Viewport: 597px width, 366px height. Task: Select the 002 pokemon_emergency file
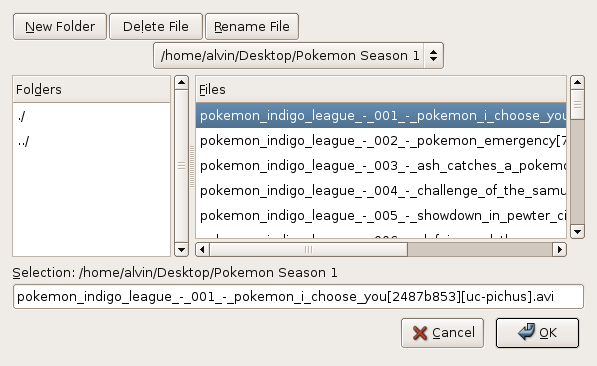pos(381,141)
